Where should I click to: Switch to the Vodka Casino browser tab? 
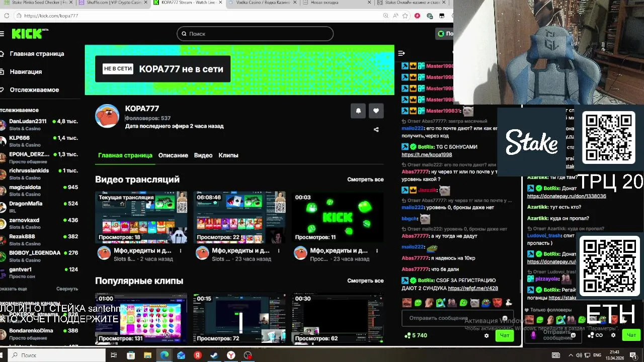point(263,3)
